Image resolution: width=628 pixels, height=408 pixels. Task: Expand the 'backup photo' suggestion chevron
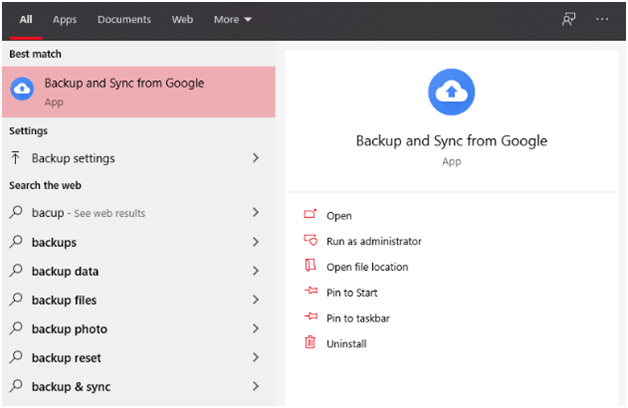coord(256,328)
